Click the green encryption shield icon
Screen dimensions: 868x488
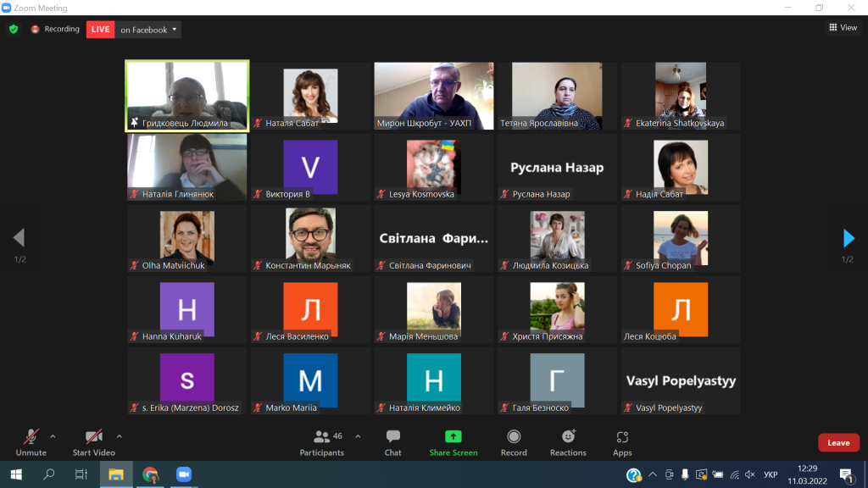pos(14,29)
